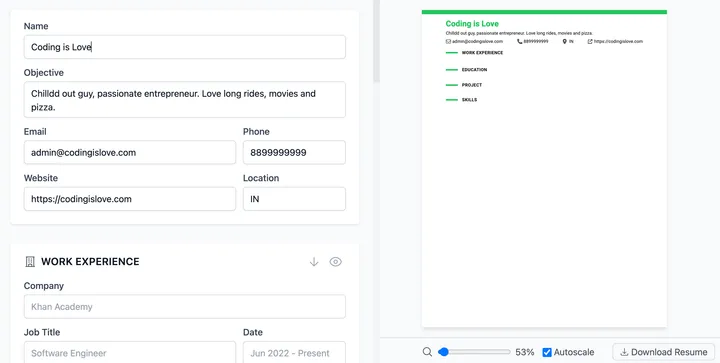
Task: Click the magnifier zoom icon below the preview
Action: pos(427,352)
